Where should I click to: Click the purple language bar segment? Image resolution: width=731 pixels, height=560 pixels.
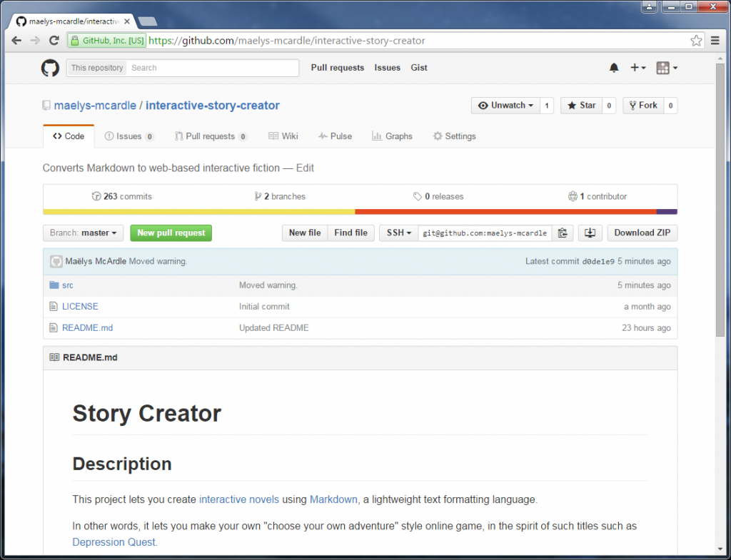[x=667, y=212]
